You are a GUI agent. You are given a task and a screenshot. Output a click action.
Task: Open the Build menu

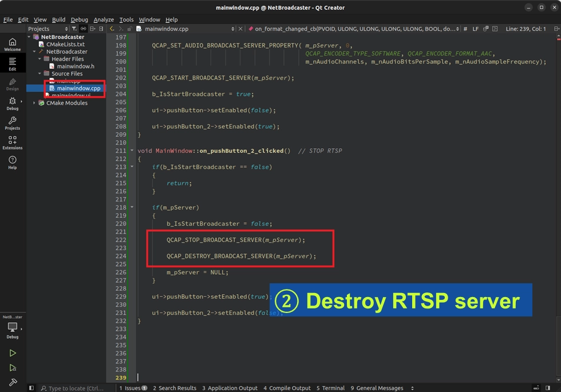(x=58, y=19)
